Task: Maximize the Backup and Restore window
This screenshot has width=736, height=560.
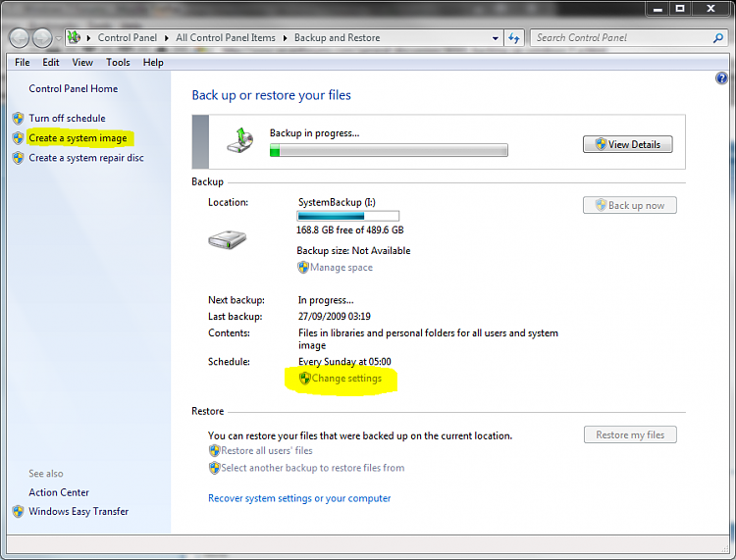Action: click(x=680, y=9)
